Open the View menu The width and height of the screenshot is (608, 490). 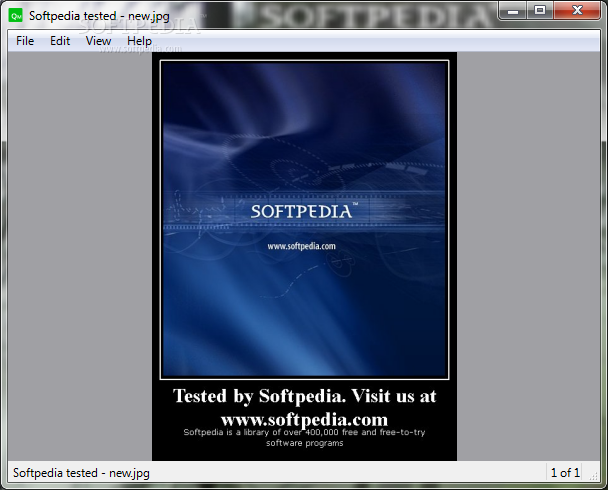[x=98, y=41]
